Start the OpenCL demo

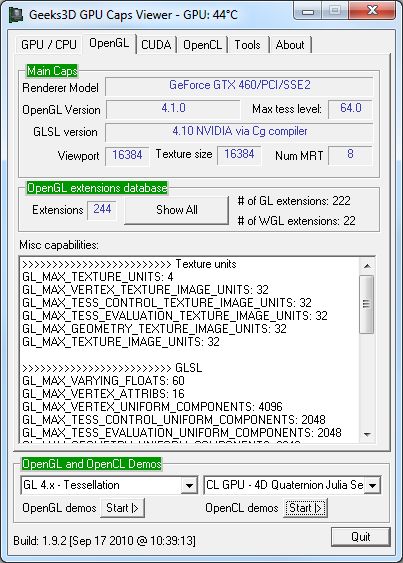[x=305, y=508]
